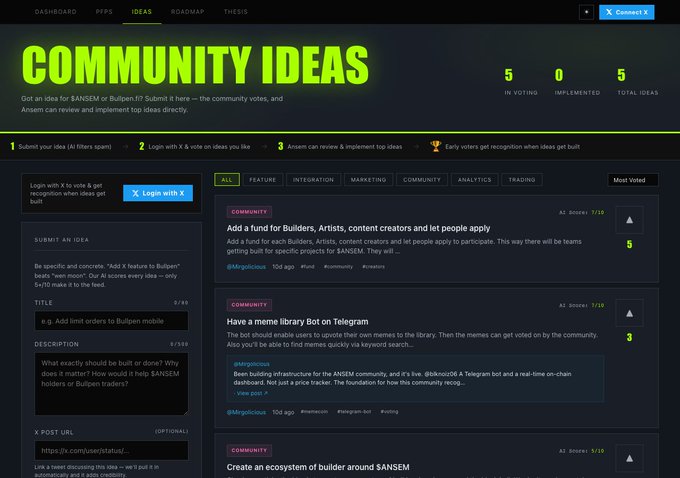The height and width of the screenshot is (478, 680).
Task: Open the Thesis tab
Action: 236,12
